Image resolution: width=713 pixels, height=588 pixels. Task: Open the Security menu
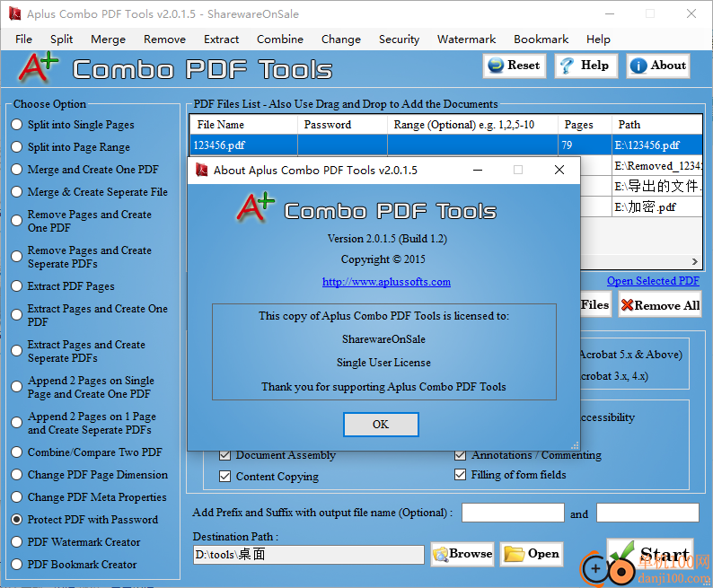click(399, 39)
